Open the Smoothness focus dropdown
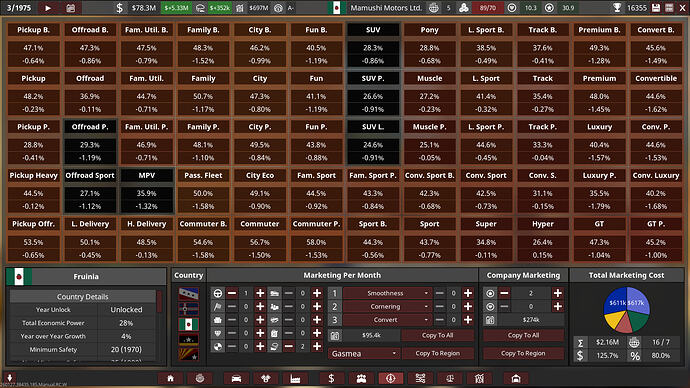The height and width of the screenshot is (388, 690). coord(387,293)
